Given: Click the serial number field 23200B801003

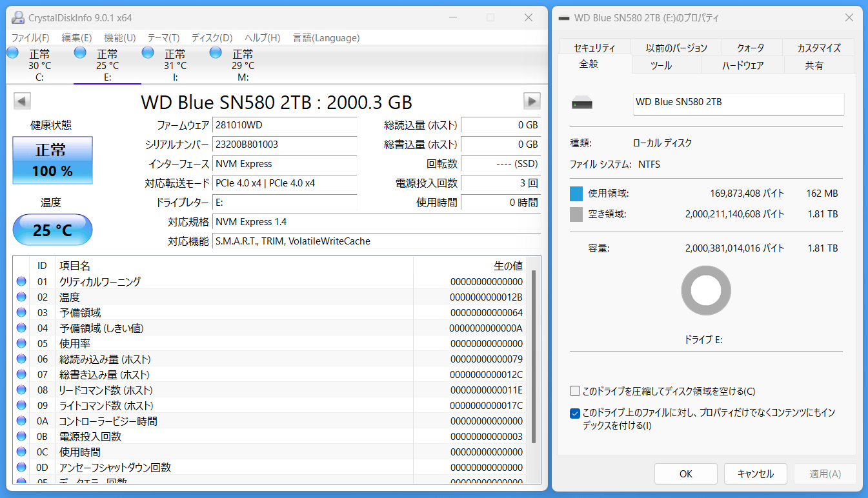Looking at the screenshot, I should pyautogui.click(x=285, y=144).
